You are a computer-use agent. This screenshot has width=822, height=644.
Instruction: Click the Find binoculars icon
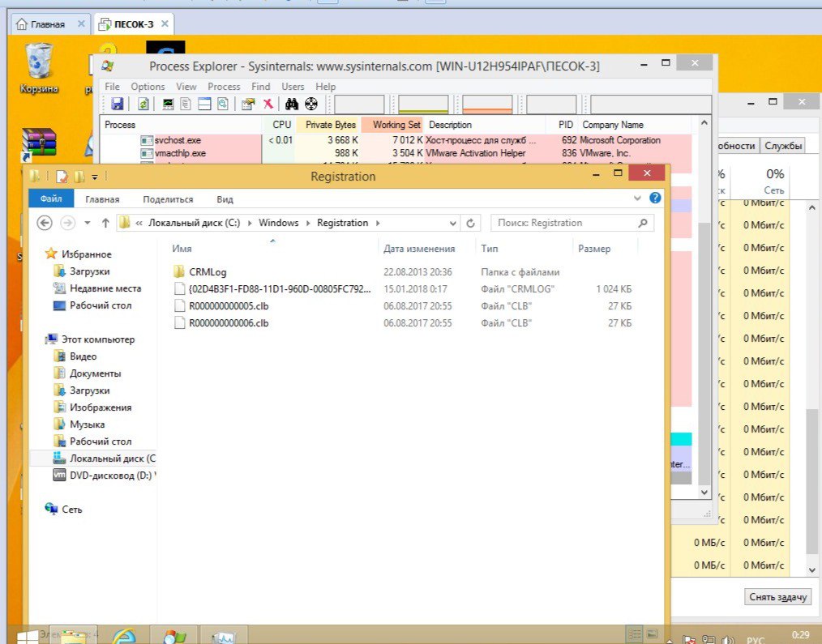[292, 104]
